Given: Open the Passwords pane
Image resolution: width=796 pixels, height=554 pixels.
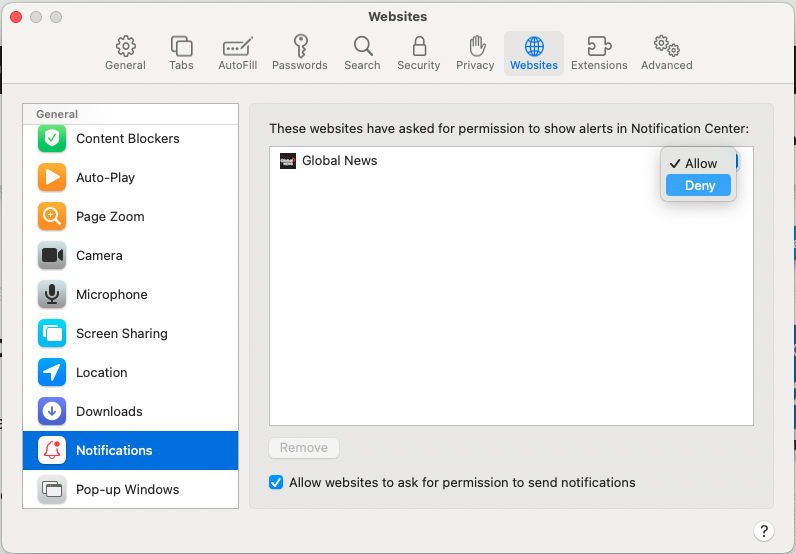Looking at the screenshot, I should [x=299, y=53].
